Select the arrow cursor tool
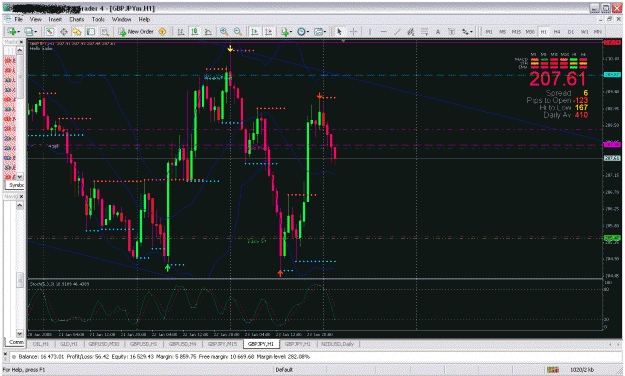Image resolution: width=625 pixels, height=376 pixels. pyautogui.click(x=339, y=31)
